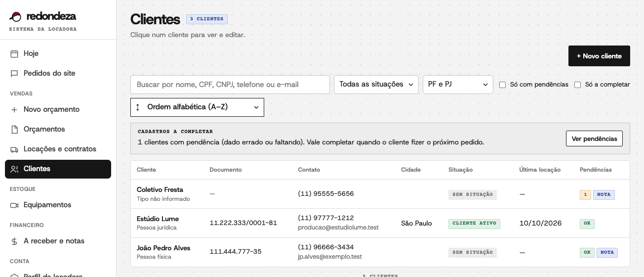Click CNPJ 11.222.333/0001-81
This screenshot has width=644, height=277.
[x=243, y=223]
